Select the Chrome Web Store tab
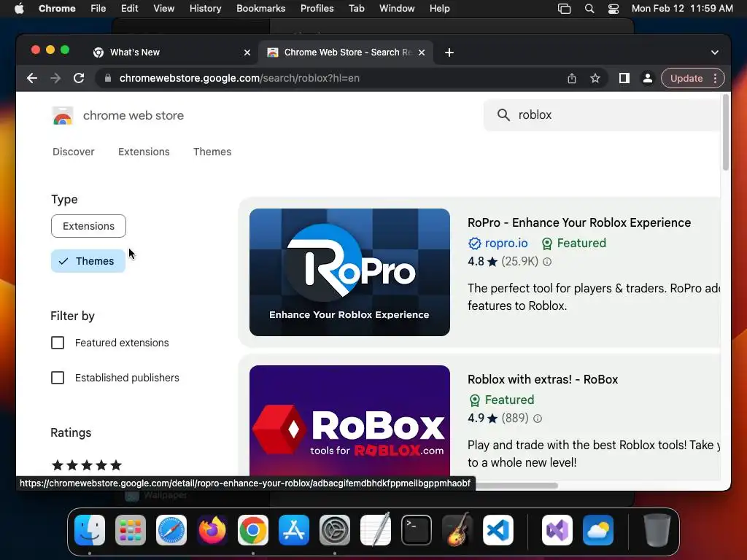Viewport: 747px width, 560px height. [x=345, y=52]
